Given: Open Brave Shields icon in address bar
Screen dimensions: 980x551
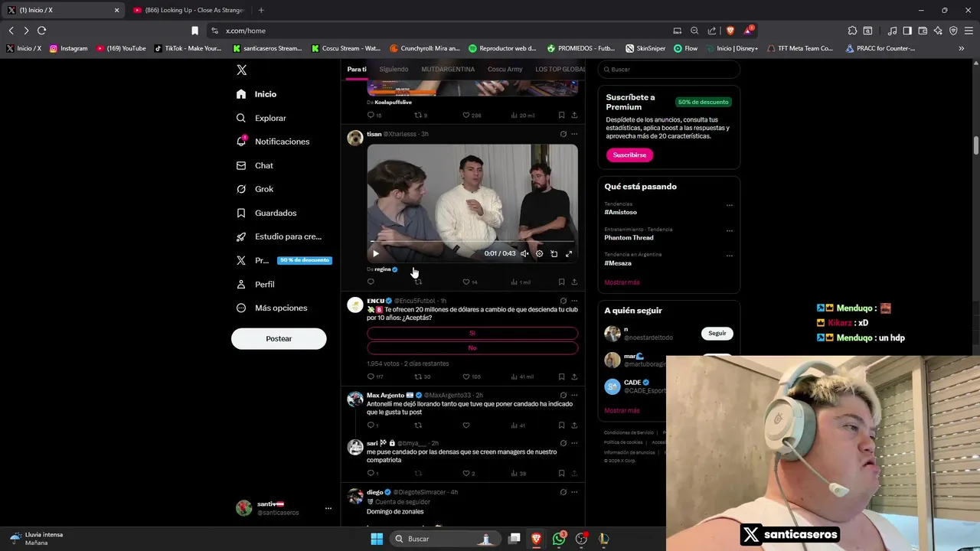Looking at the screenshot, I should 730,31.
